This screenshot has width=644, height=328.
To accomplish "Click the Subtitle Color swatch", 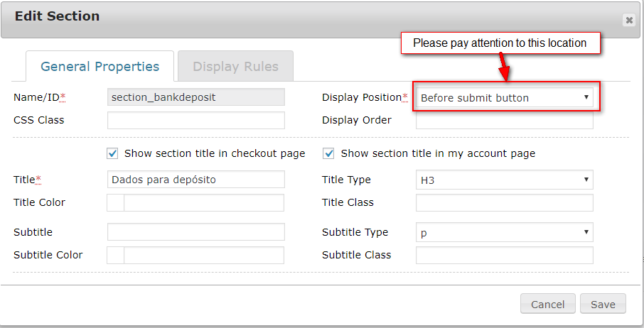I will click(x=115, y=256).
